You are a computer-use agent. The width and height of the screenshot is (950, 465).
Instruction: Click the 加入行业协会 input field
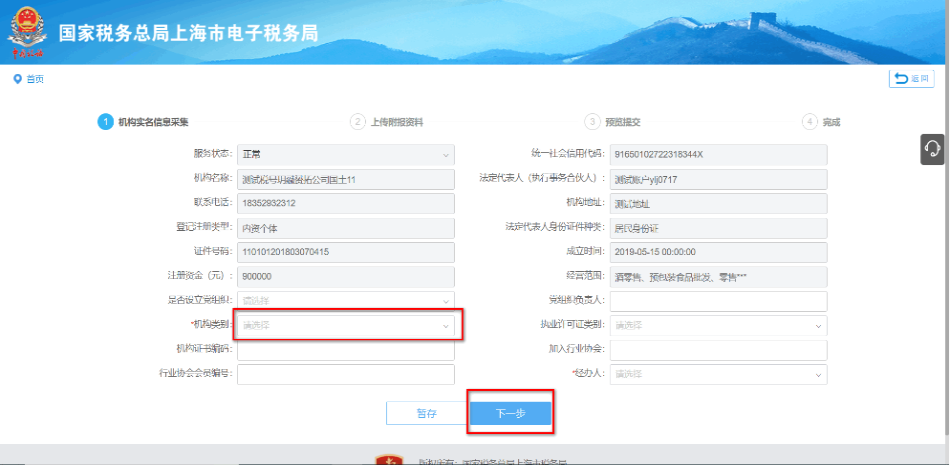click(x=719, y=350)
